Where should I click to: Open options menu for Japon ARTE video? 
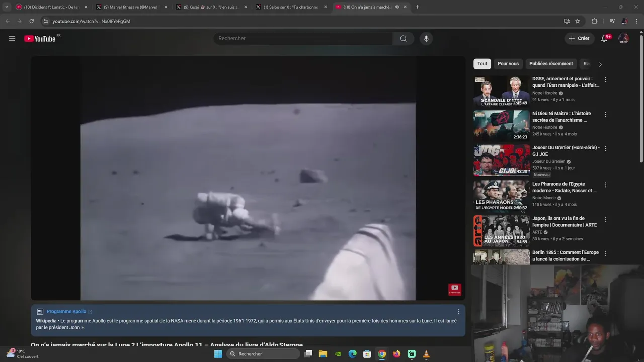point(606,219)
